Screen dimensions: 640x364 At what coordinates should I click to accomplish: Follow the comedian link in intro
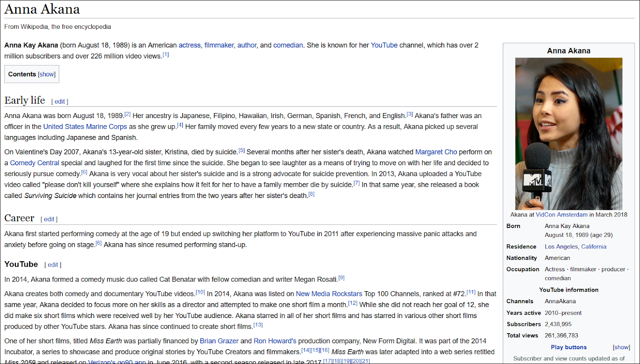288,45
